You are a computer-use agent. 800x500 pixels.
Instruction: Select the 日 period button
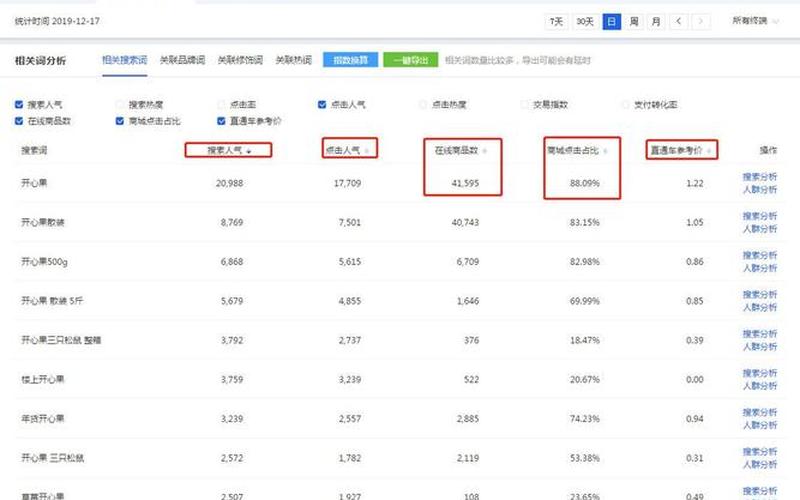611,21
